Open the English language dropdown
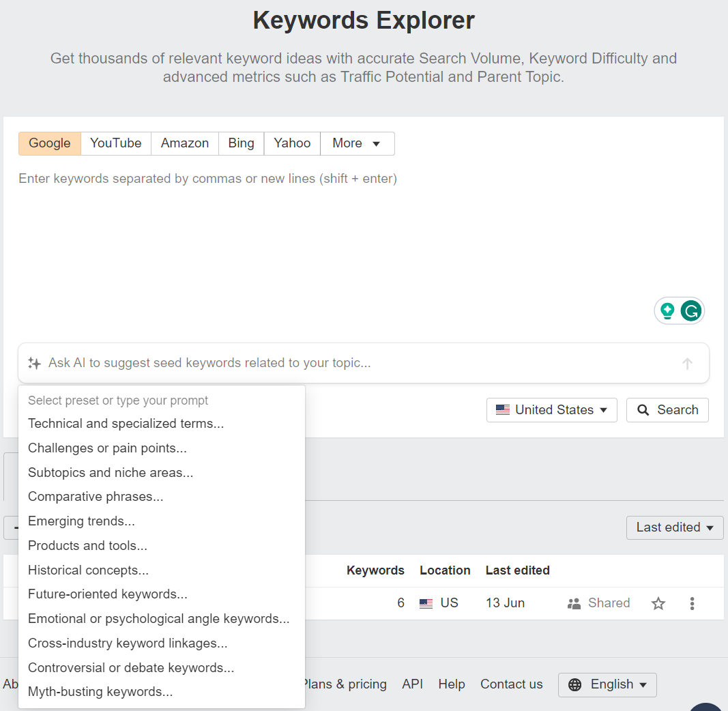Viewport: 728px width, 711px height. pos(607,684)
